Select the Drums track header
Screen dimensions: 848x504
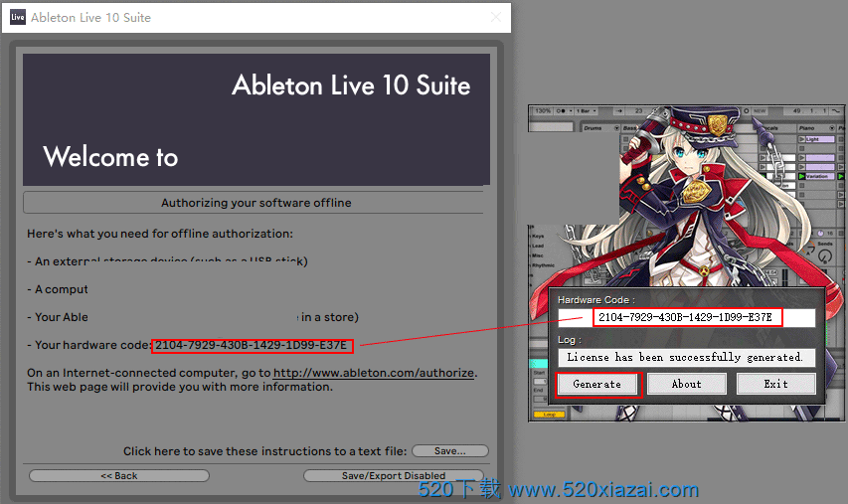point(594,128)
